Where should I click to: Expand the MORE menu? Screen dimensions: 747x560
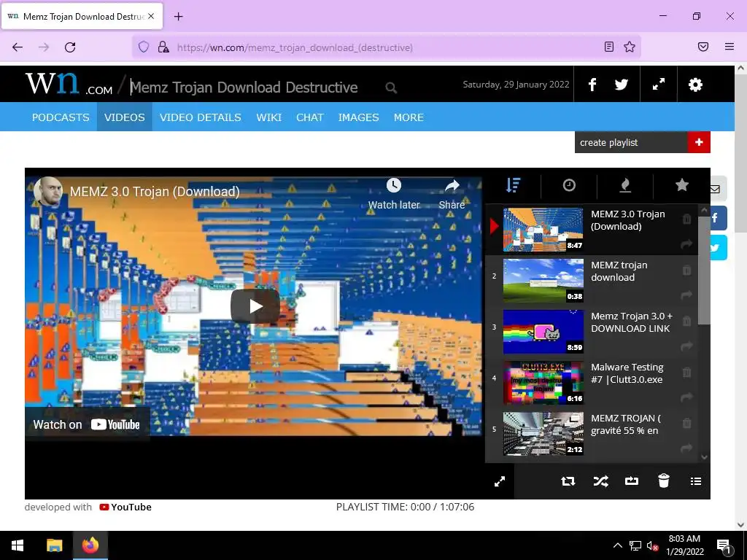409,117
